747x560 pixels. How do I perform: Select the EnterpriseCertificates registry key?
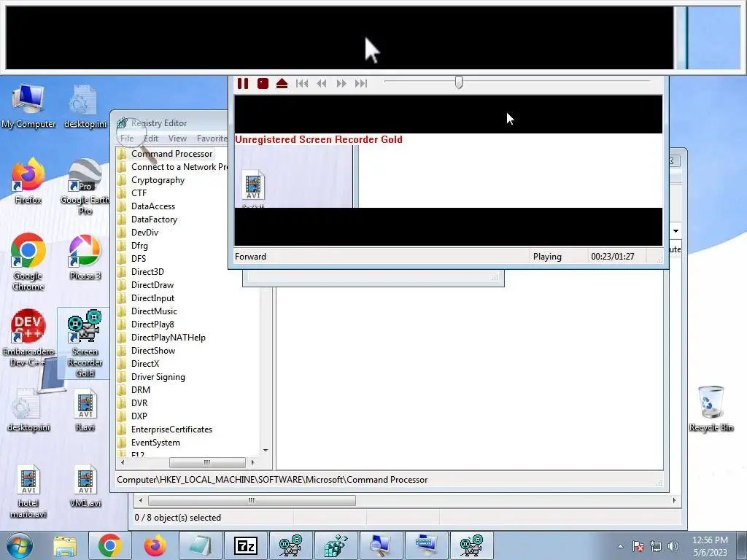click(x=171, y=429)
